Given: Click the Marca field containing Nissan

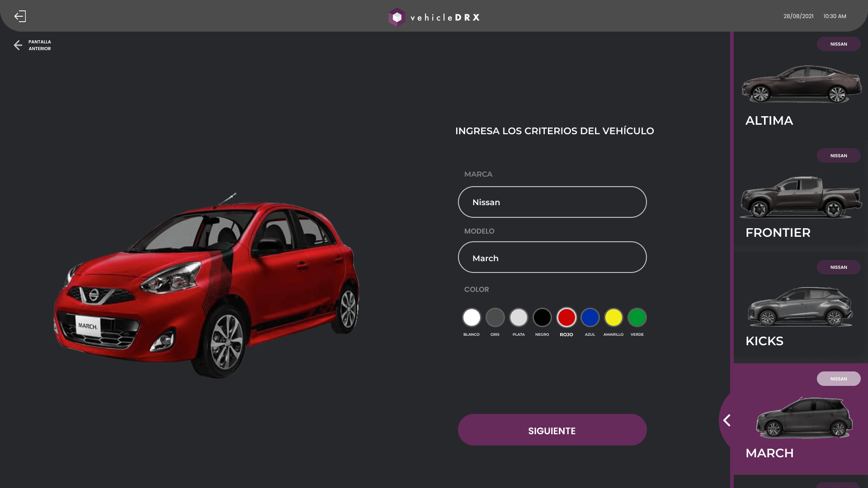Looking at the screenshot, I should tap(552, 202).
